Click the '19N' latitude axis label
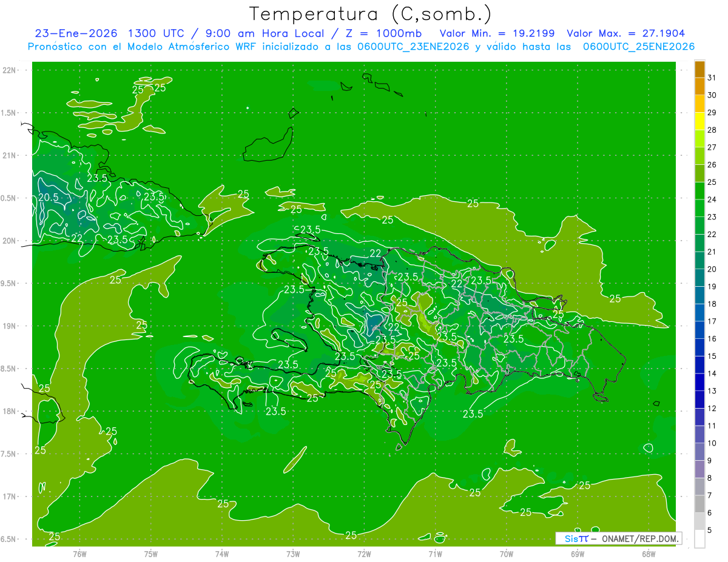Image resolution: width=728 pixels, height=562 pixels. pyautogui.click(x=10, y=326)
